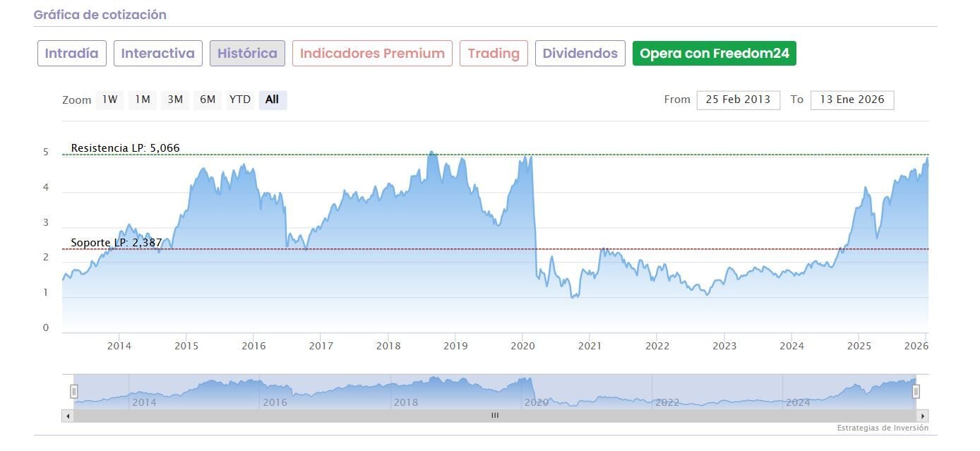
Task: Select the 3M zoom range
Action: tap(175, 100)
